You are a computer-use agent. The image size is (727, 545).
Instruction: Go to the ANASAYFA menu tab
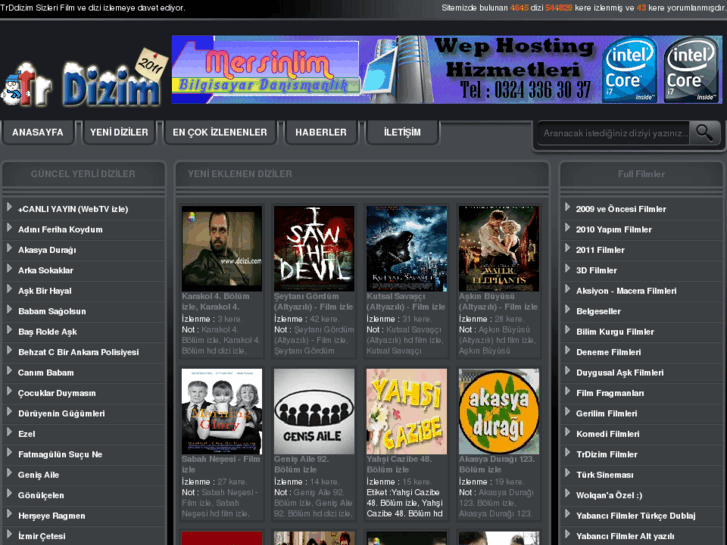pyautogui.click(x=38, y=132)
